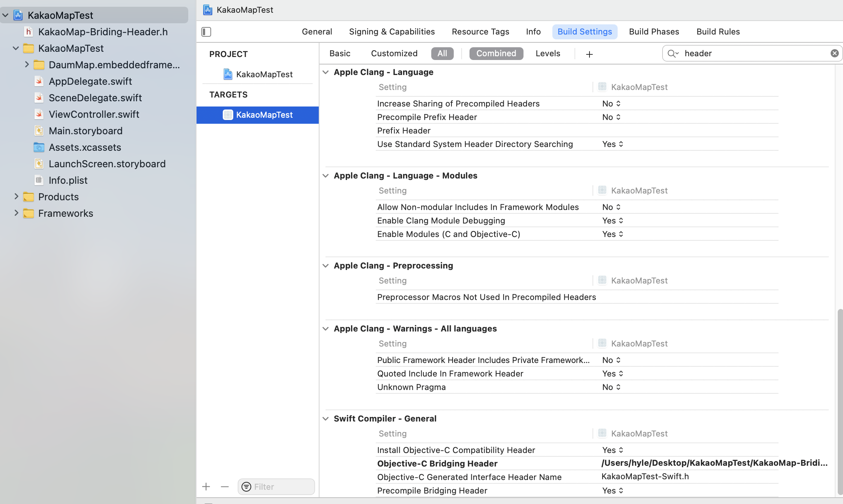The width and height of the screenshot is (843, 504).
Task: Show All build settings
Action: point(442,54)
